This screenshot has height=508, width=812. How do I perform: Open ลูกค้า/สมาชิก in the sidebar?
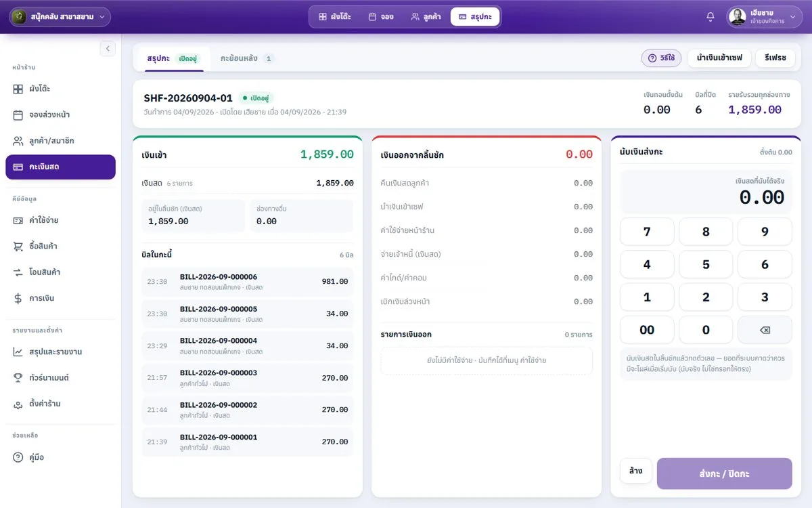60,141
